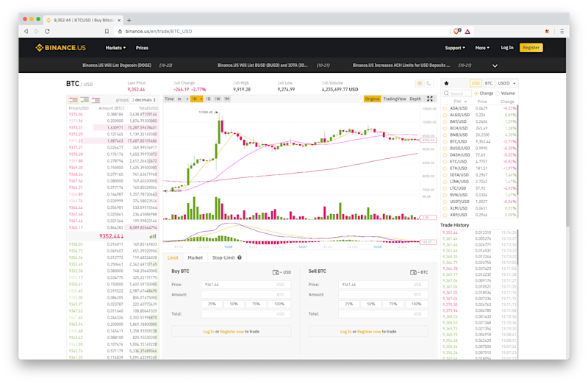Image resolution: width=588 pixels, height=384 pixels.
Task: Click Log In link under Sell BTC
Action: click(345, 332)
